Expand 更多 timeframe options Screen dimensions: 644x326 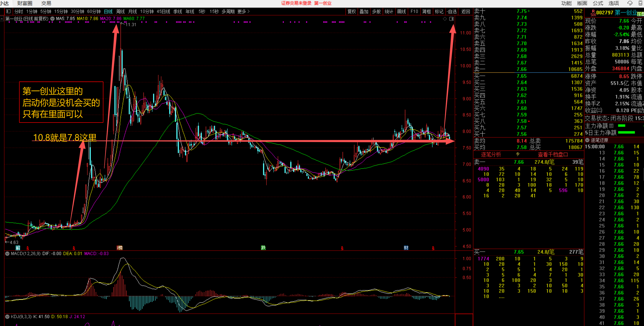pos(243,11)
